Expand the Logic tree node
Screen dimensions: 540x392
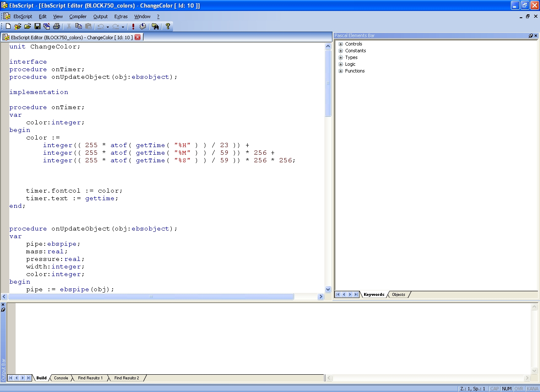tap(341, 64)
